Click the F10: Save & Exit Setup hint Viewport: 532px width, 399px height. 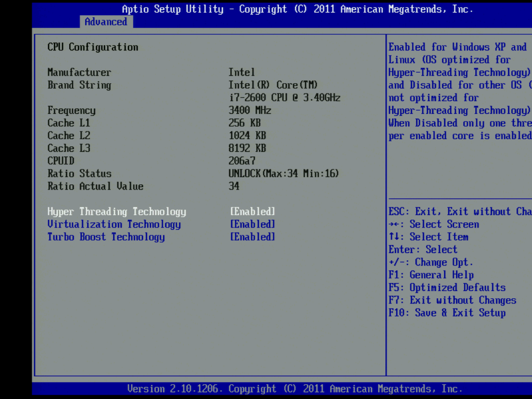447,313
